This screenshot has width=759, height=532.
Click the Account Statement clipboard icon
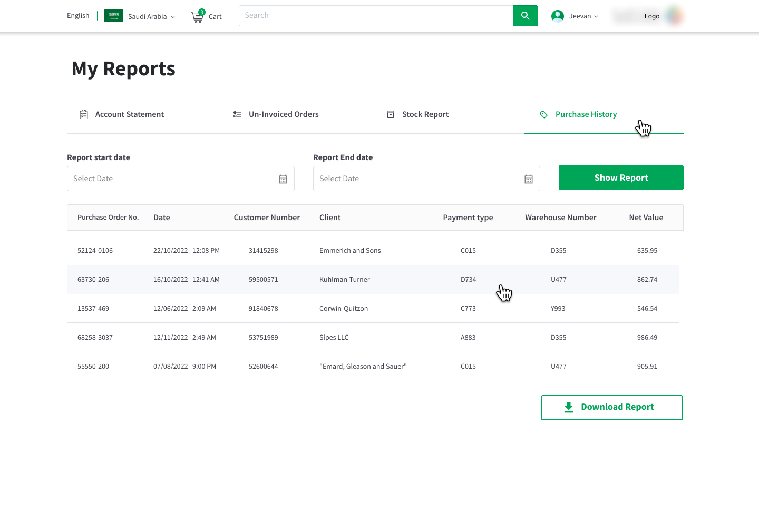pyautogui.click(x=84, y=114)
